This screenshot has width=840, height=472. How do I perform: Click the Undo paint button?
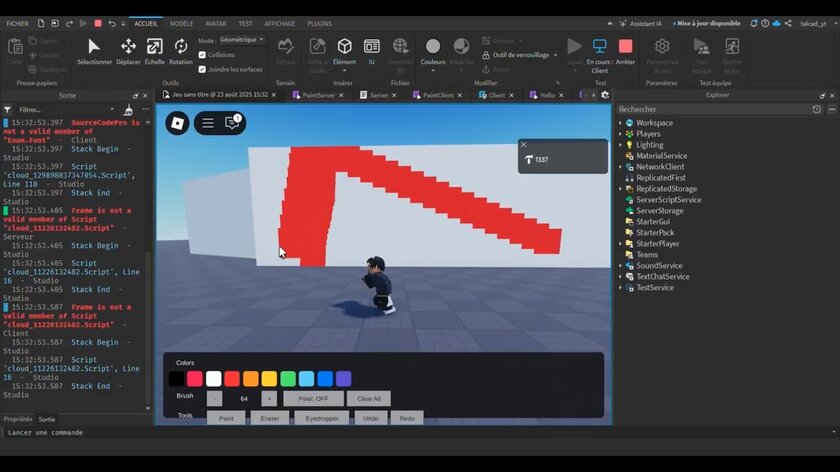tap(371, 418)
